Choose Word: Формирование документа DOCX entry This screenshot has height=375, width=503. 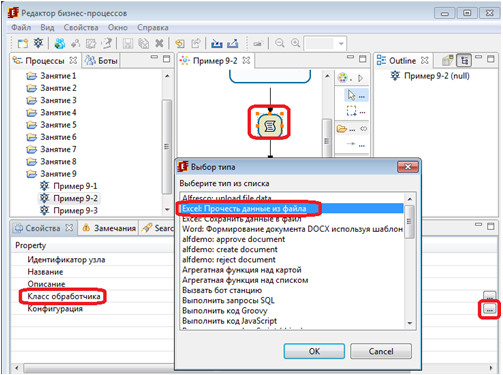[x=292, y=229]
